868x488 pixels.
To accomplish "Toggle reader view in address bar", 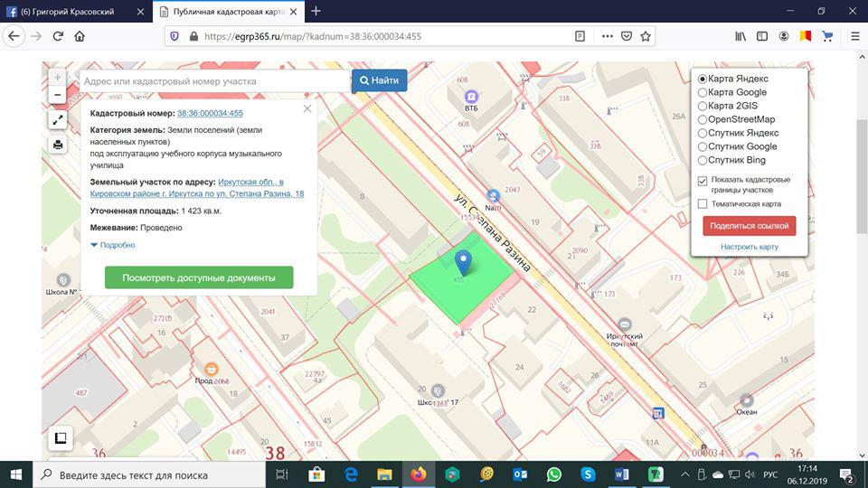I will click(580, 36).
